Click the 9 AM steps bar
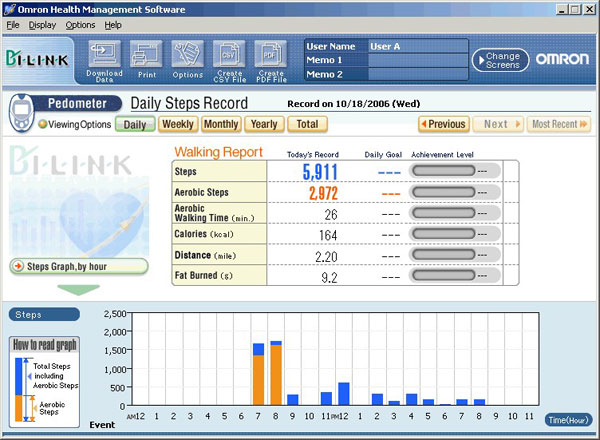Image resolution: width=600 pixels, height=440 pixels. click(293, 400)
